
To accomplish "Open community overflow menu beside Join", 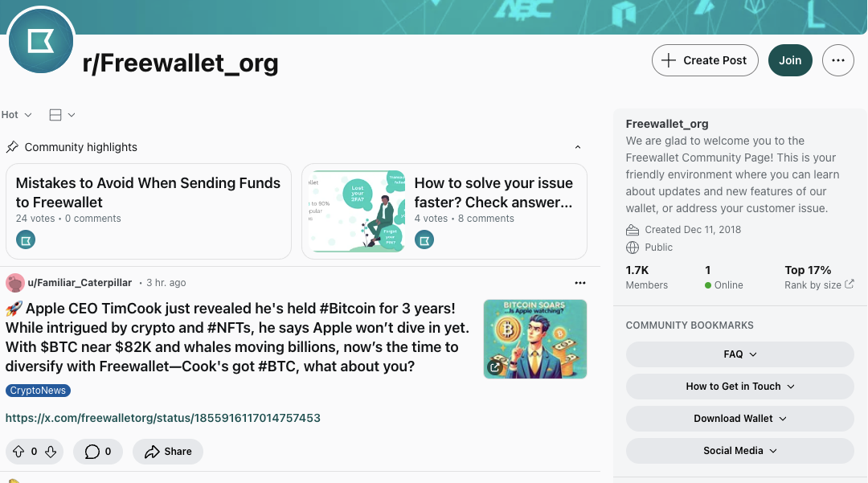I will (838, 60).
